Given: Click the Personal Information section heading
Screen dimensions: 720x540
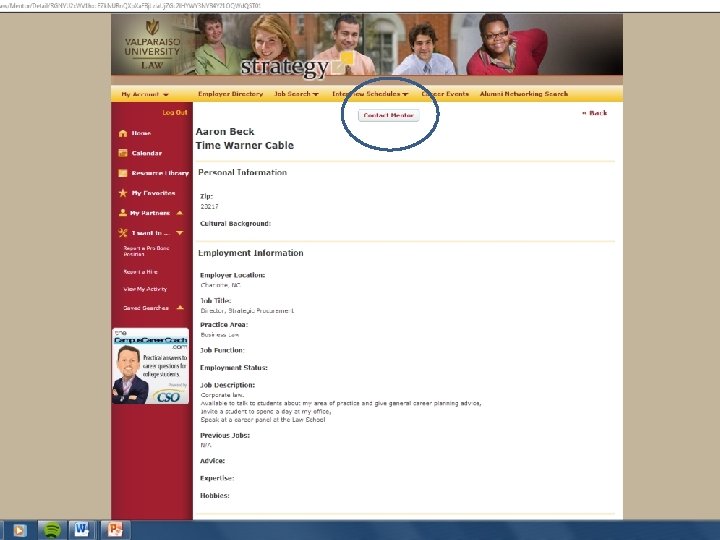Looking at the screenshot, I should 242,172.
